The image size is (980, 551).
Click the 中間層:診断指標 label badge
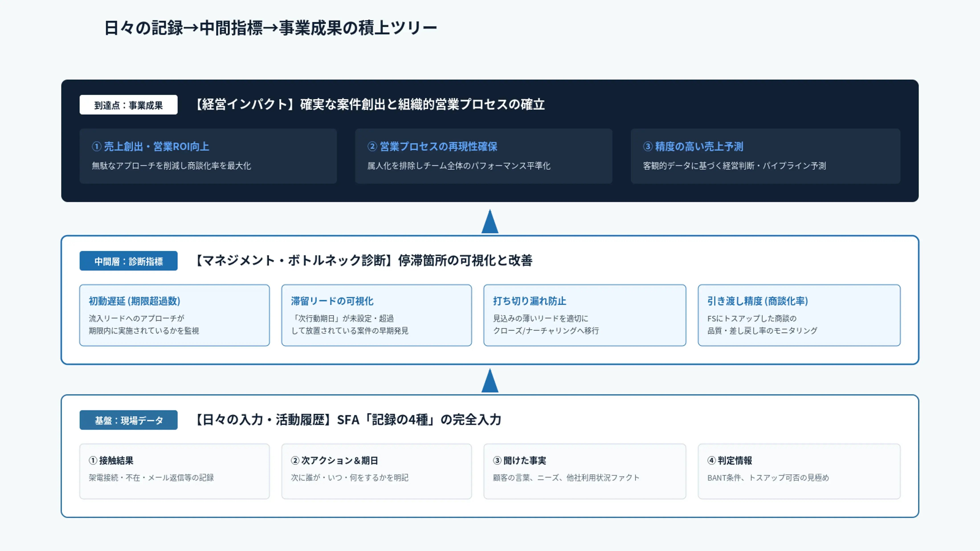128,261
